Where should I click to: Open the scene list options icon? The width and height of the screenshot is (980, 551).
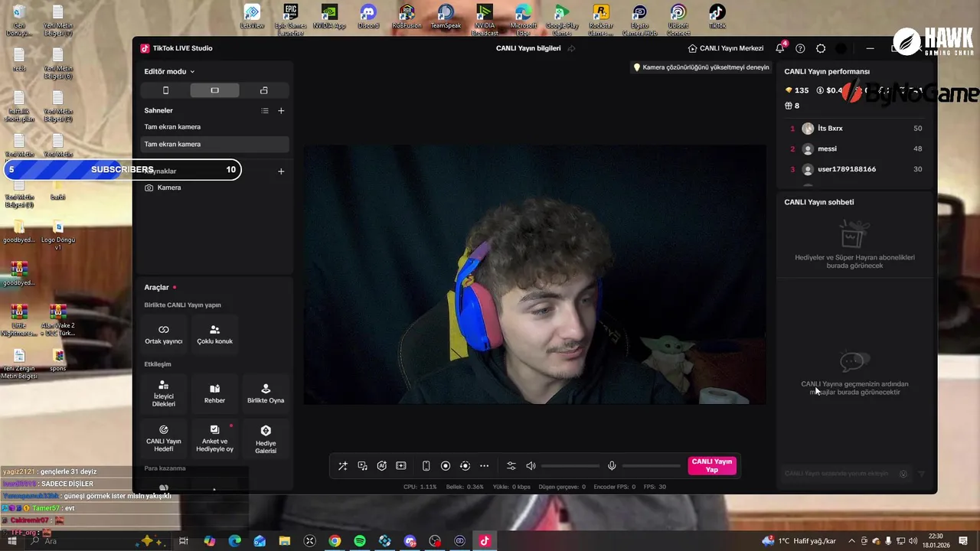(x=265, y=111)
